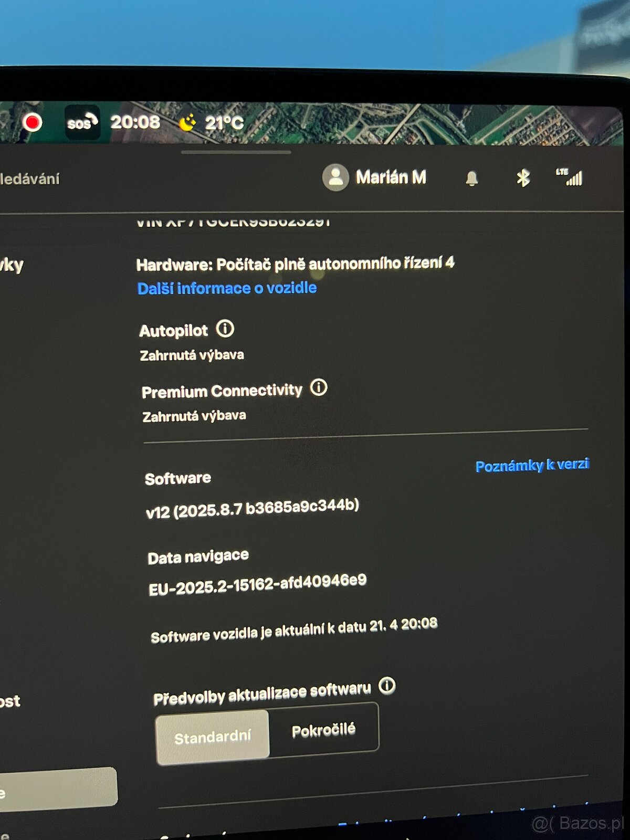Open notifications via bell icon

click(472, 178)
